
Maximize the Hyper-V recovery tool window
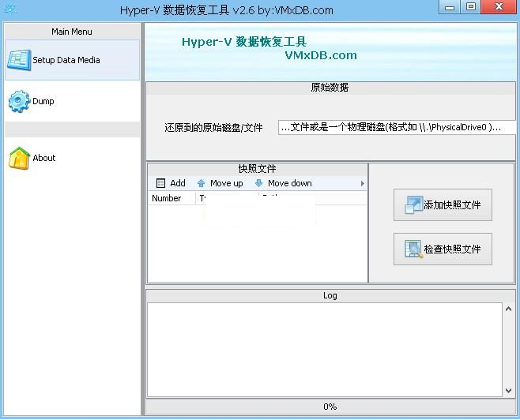(x=471, y=8)
